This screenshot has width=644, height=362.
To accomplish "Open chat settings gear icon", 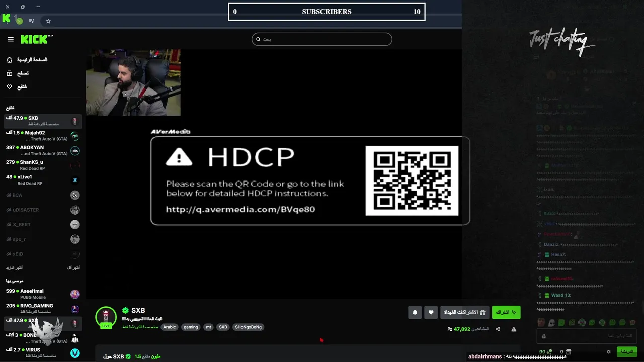I will (x=608, y=352).
